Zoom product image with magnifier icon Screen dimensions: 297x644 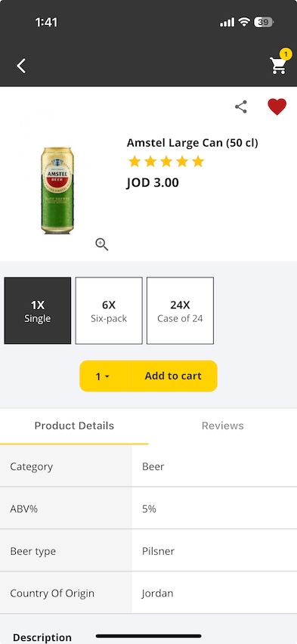(x=101, y=244)
